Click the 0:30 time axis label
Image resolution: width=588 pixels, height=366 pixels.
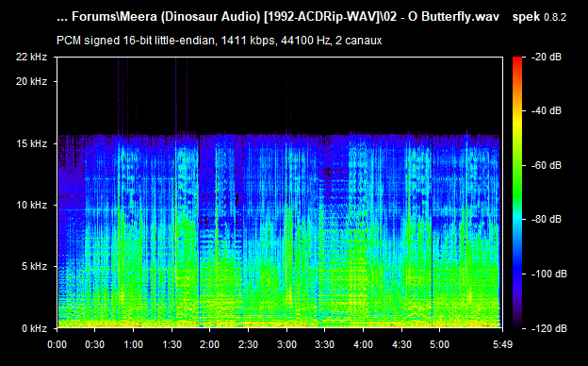coord(95,344)
